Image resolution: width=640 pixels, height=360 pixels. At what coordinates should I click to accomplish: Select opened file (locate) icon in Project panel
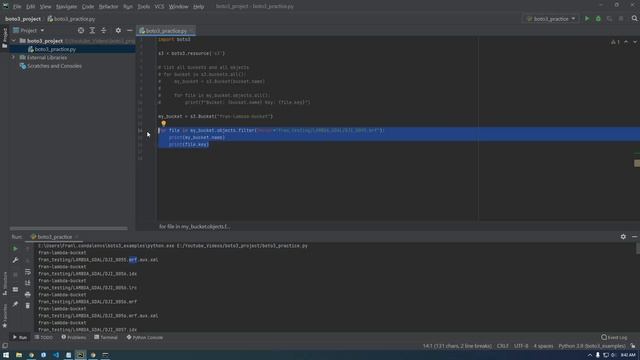81,31
